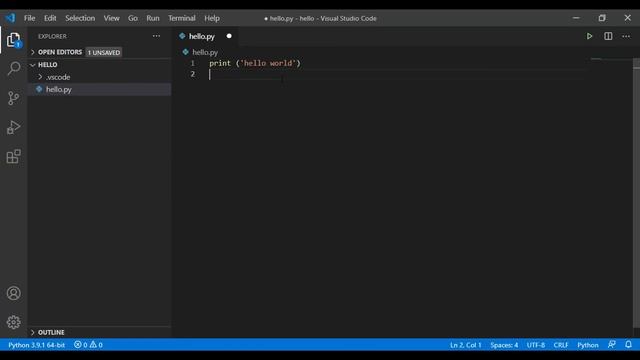640x360 pixels.
Task: Open the File menu
Action: (29, 18)
